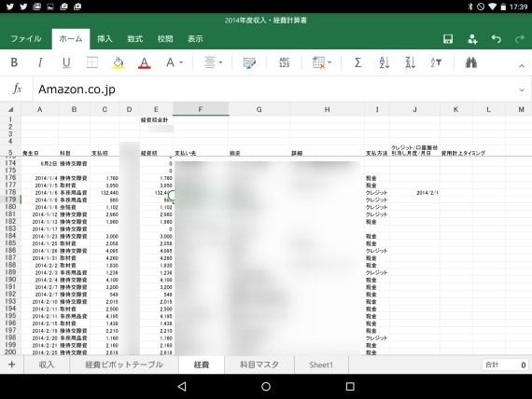This screenshot has width=532, height=399.
Task: Click formula bar showing Amazon.co.jp
Action: (274, 89)
